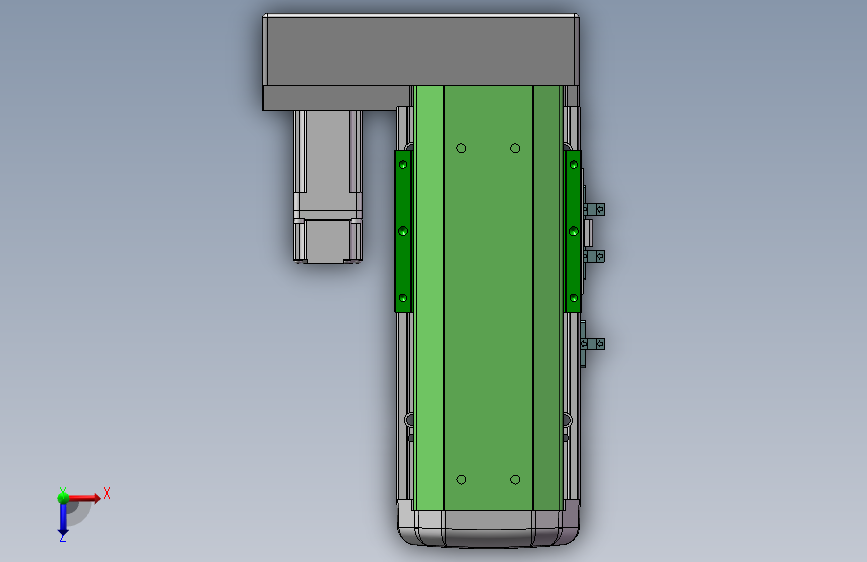Select the large gray top plate
Screen dimensions: 867x562
point(421,50)
